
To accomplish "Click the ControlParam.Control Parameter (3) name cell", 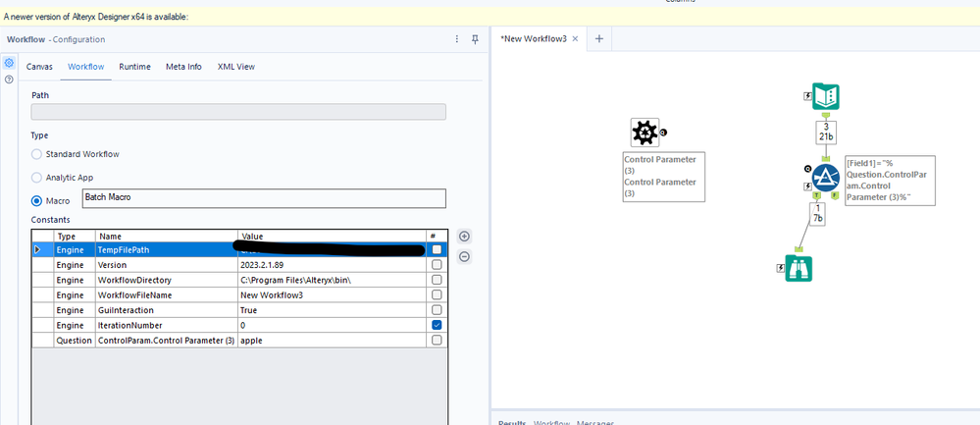I will 166,340.
